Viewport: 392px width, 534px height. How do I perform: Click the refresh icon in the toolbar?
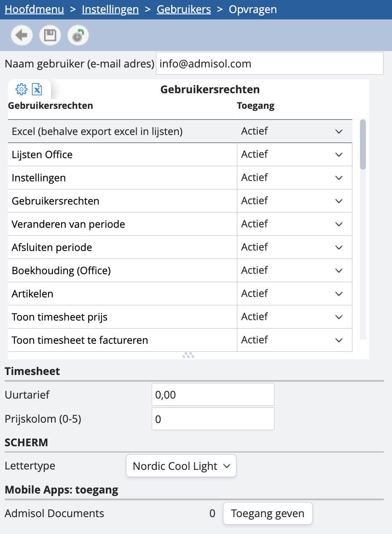click(78, 35)
